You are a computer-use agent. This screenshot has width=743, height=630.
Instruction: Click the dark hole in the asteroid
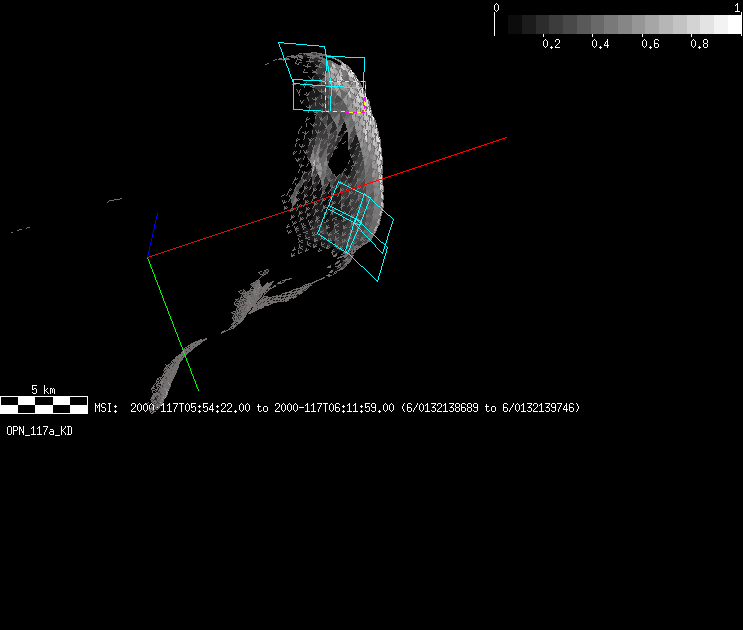point(340,160)
